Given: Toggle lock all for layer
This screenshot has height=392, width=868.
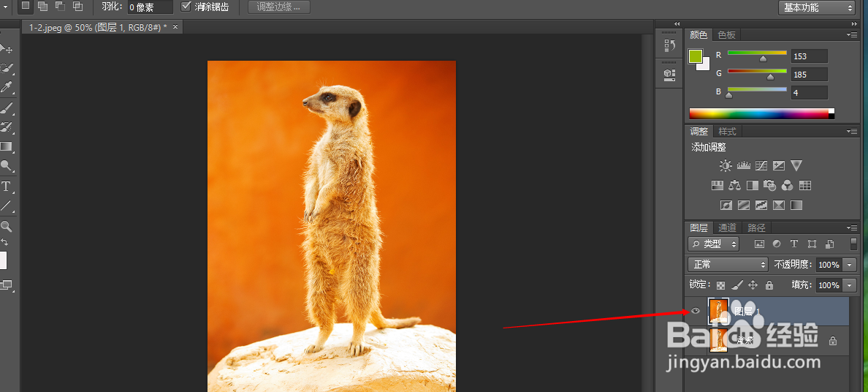Looking at the screenshot, I should (x=769, y=285).
